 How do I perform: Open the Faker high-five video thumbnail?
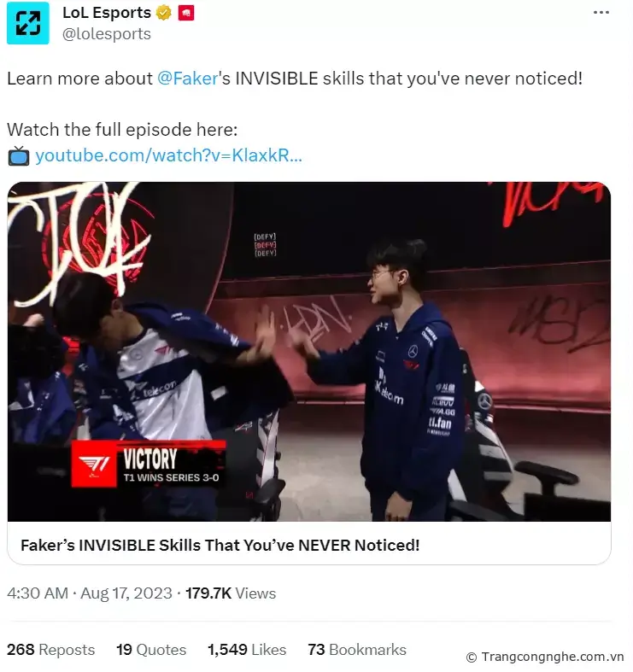click(309, 352)
